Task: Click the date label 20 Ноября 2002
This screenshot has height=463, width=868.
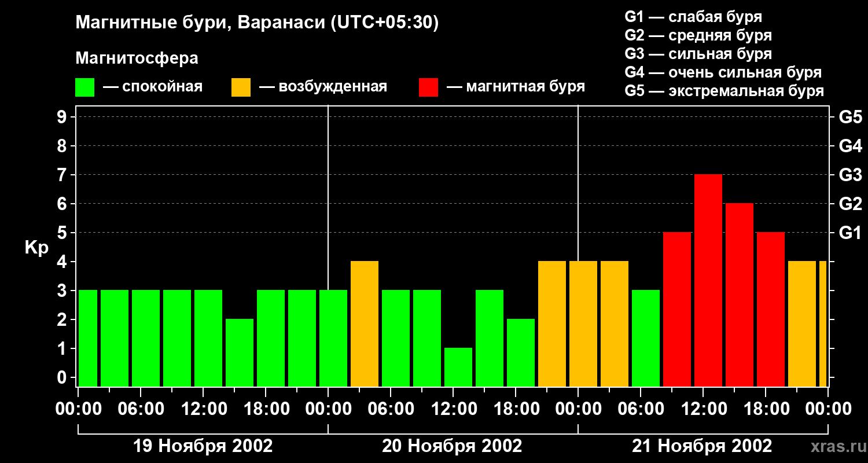Action: 452,446
